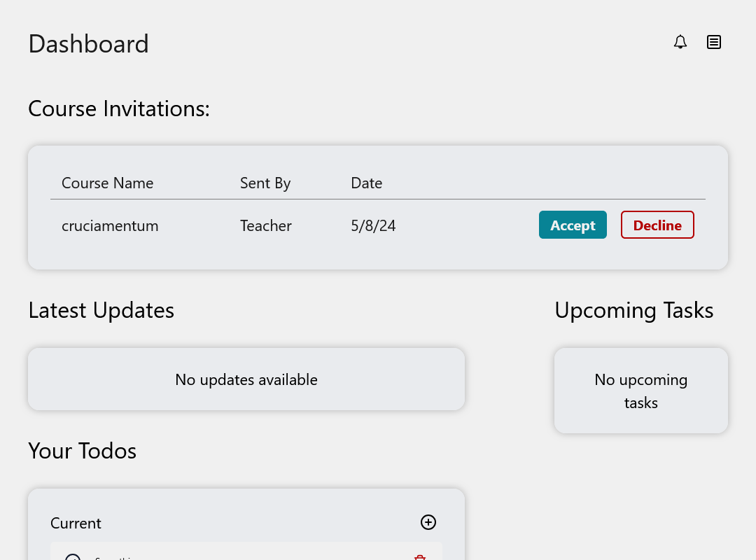Click the No upcoming tasks card
This screenshot has height=560, width=756.
coord(641,391)
